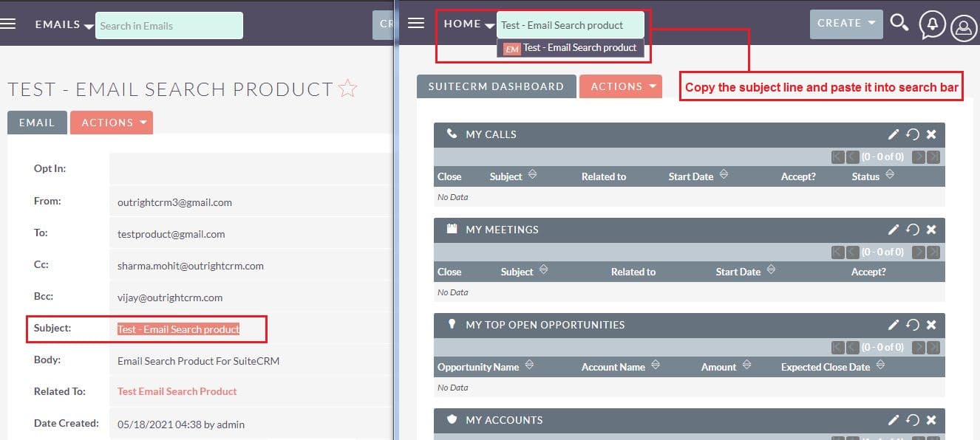Open the notifications bell icon

(x=932, y=25)
